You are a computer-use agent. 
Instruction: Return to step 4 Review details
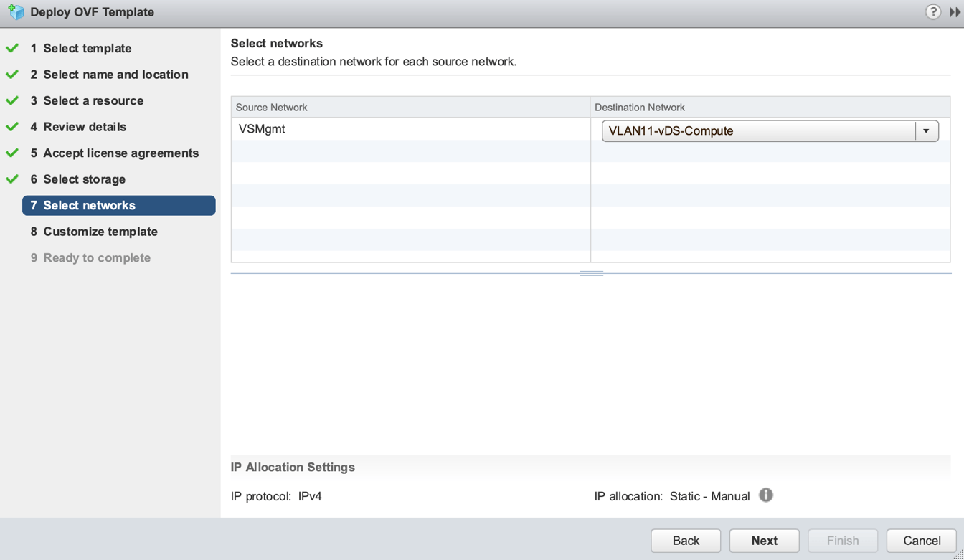85,127
